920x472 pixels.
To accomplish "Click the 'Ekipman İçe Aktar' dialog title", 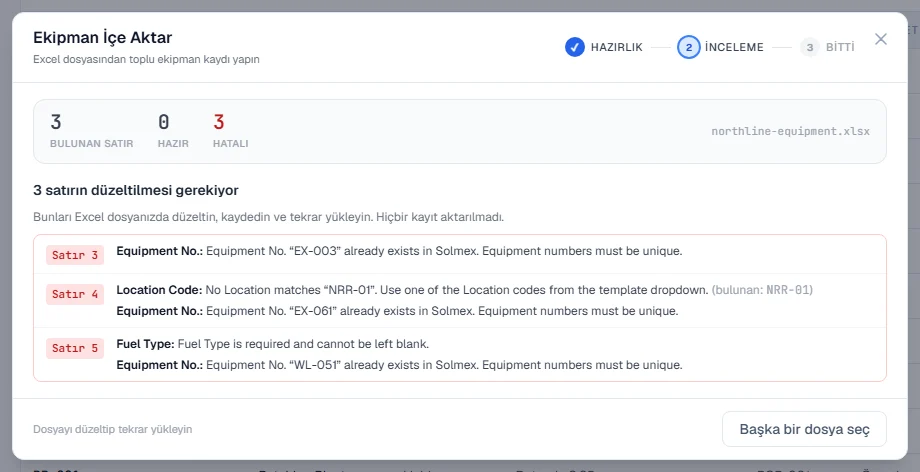I will [x=103, y=37].
